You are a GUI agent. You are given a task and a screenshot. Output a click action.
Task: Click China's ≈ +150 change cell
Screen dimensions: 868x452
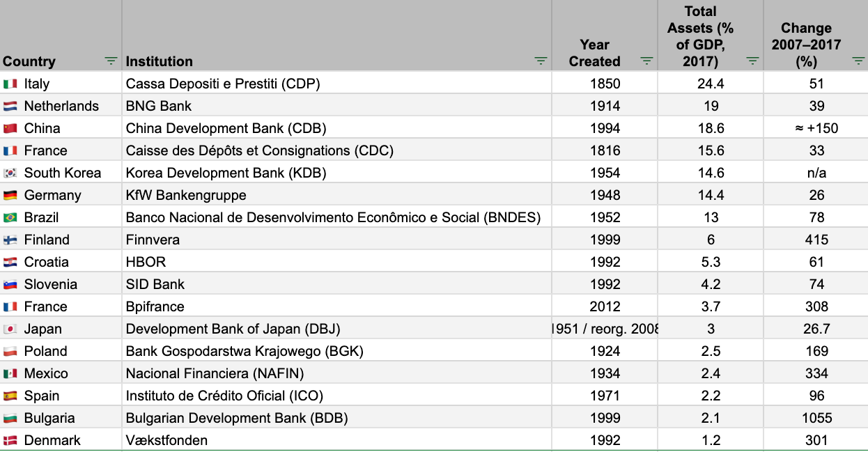pyautogui.click(x=816, y=128)
